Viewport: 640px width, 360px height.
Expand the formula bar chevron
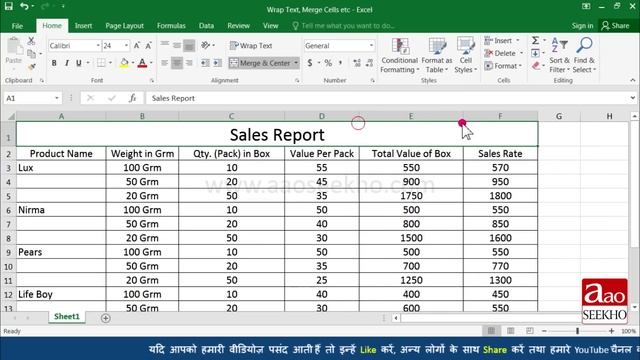click(632, 98)
